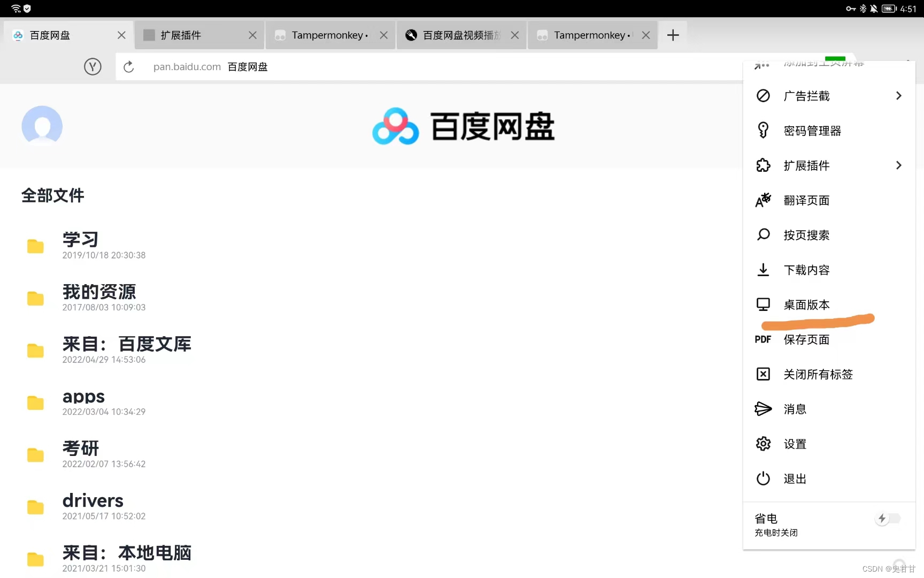Click the find-in-page magnifier icon
The height and width of the screenshot is (578, 924).
[763, 235]
